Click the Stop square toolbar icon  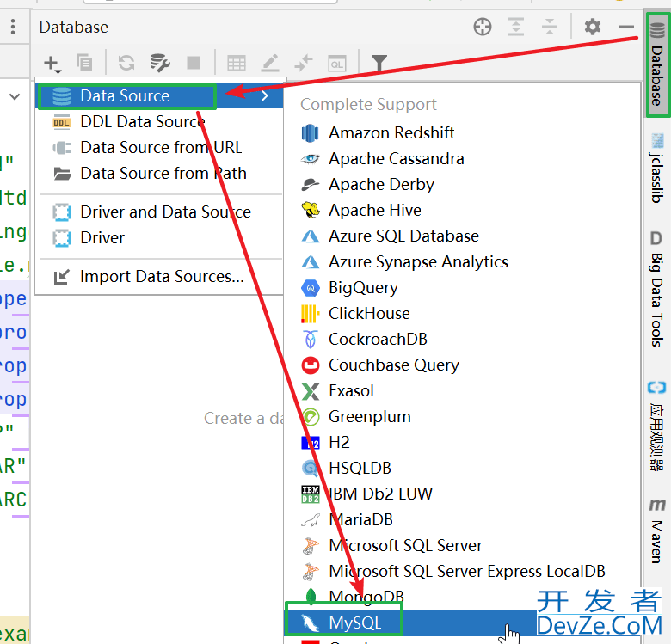click(x=194, y=63)
